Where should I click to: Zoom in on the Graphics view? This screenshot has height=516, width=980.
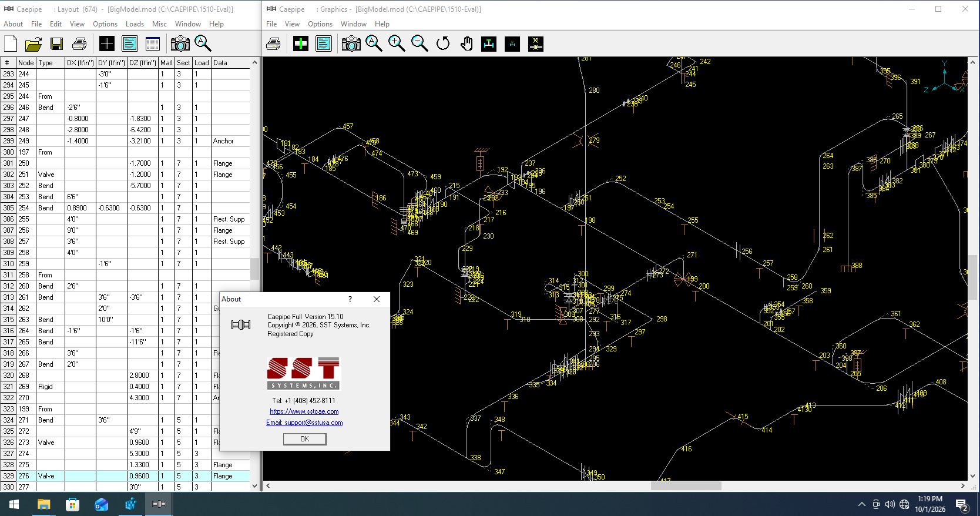click(x=397, y=43)
